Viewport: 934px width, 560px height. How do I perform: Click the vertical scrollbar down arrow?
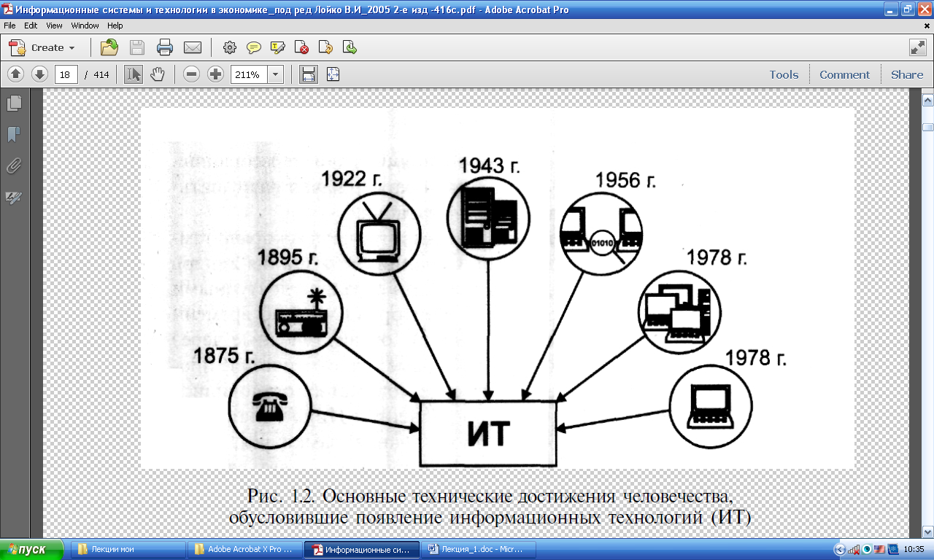pos(928,532)
